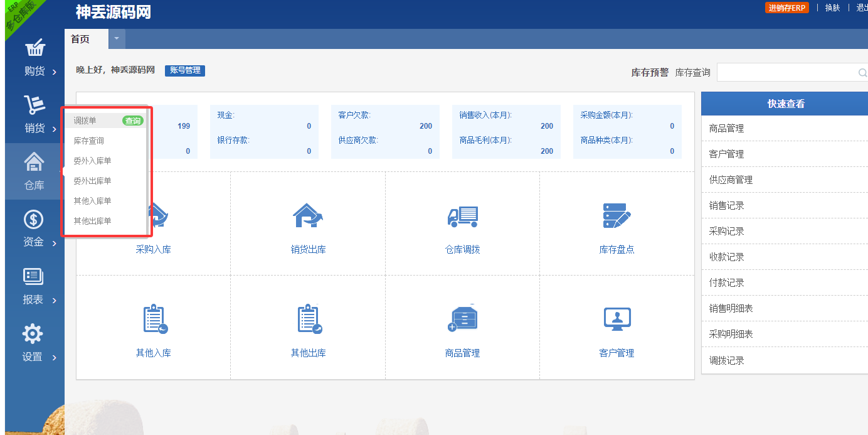Open the 销售记录 quick view link
The image size is (868, 435).
726,205
